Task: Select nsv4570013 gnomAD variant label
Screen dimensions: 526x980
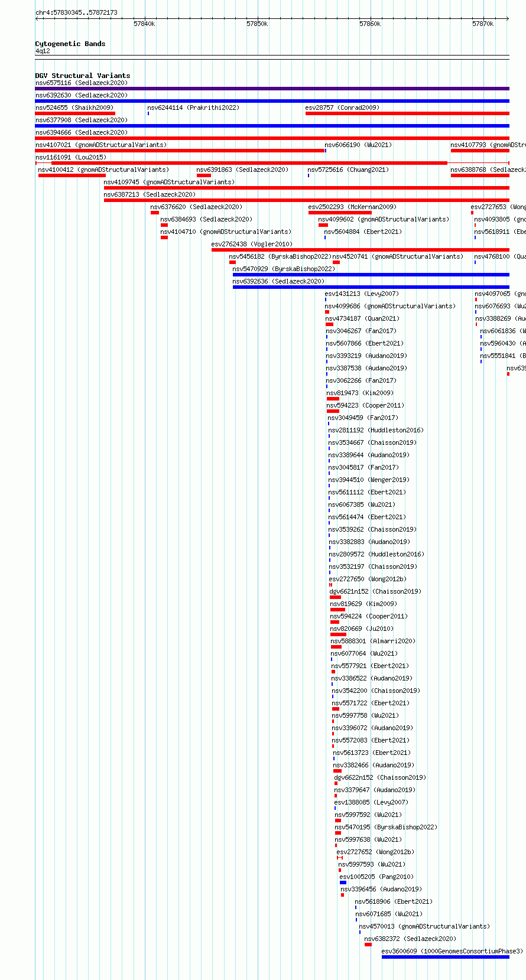Action: point(424,926)
